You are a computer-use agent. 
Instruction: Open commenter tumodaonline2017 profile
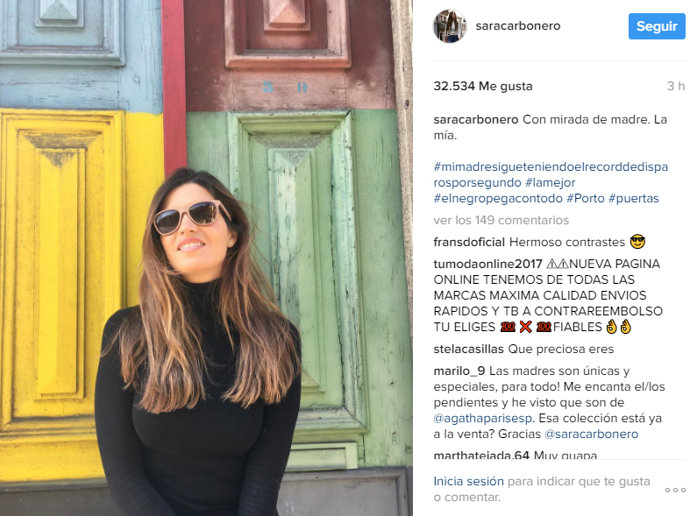tap(488, 264)
